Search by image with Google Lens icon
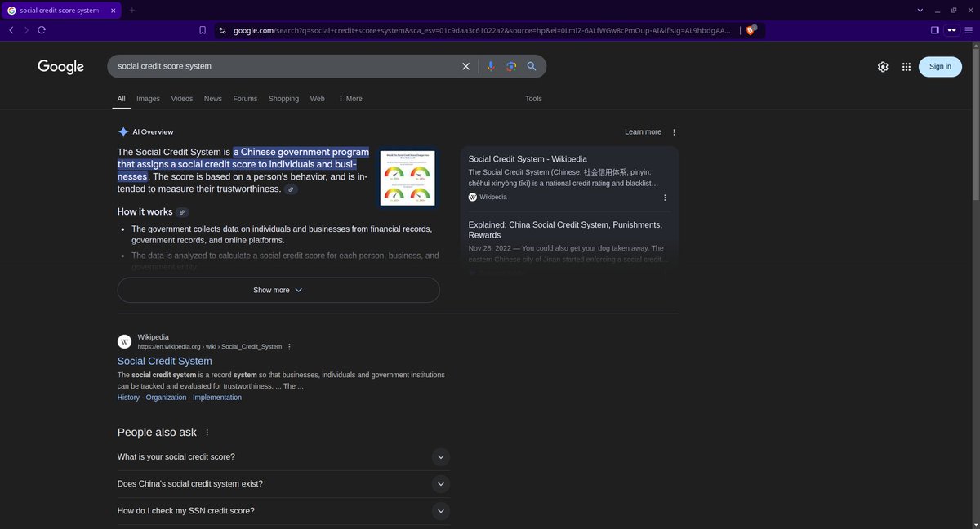 (511, 66)
